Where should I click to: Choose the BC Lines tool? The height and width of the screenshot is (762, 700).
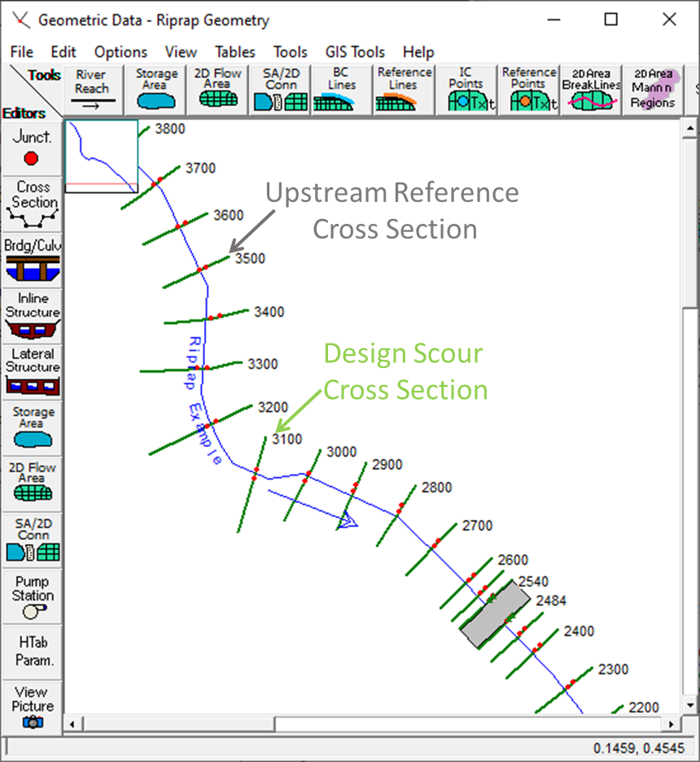tap(342, 90)
